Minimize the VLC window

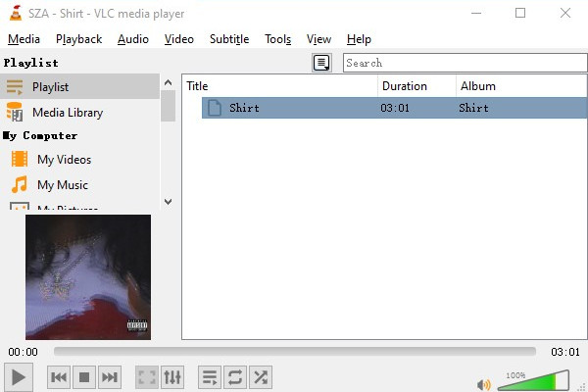point(476,13)
